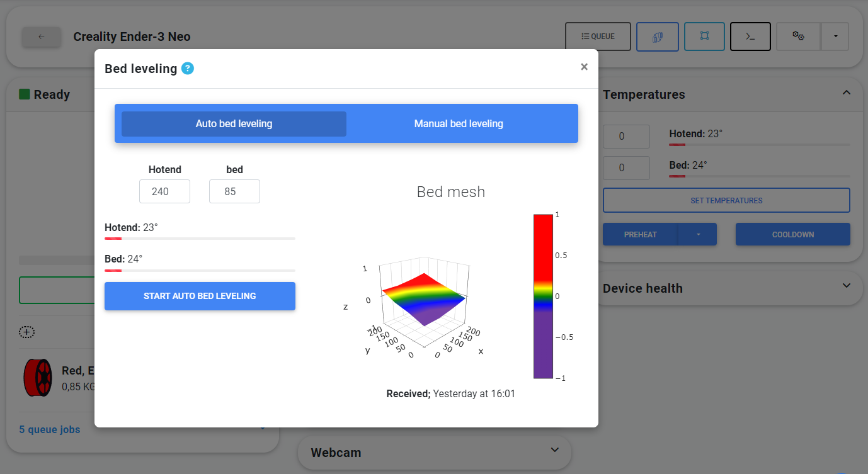Open the terminal console icon button
The width and height of the screenshot is (868, 474).
(750, 37)
